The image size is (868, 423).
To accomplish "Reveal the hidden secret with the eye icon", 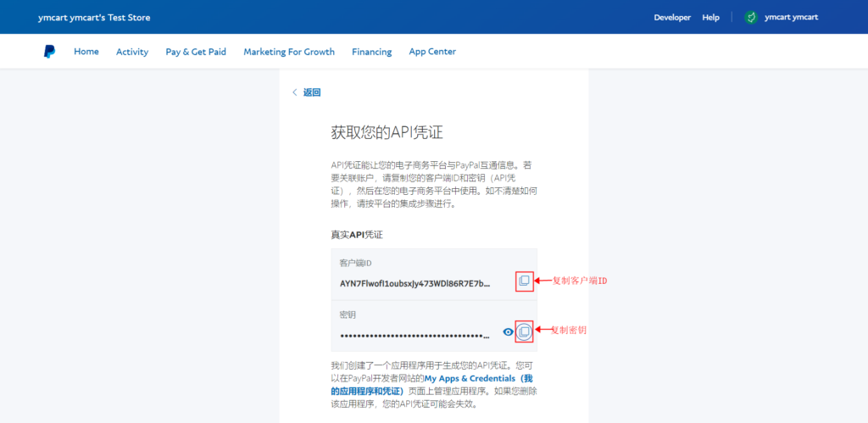I will [508, 331].
